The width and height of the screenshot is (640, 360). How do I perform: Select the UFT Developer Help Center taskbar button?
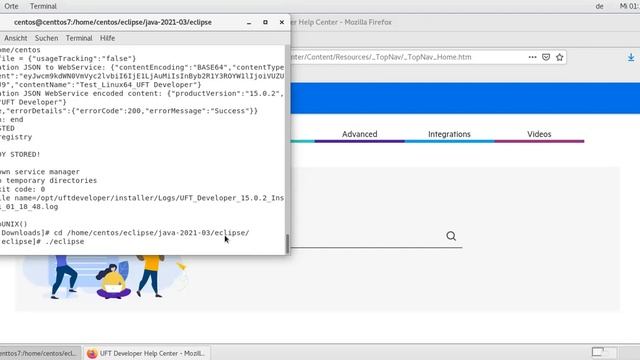click(147, 353)
